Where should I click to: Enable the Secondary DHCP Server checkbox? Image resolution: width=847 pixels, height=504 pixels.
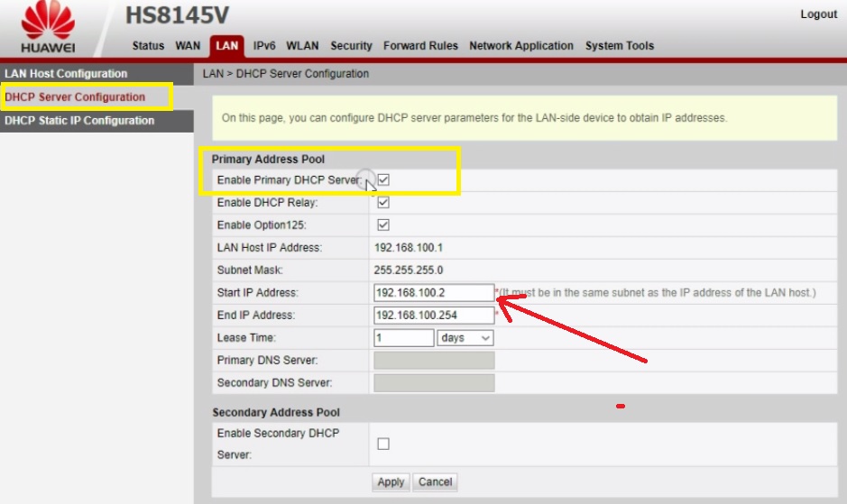(383, 444)
